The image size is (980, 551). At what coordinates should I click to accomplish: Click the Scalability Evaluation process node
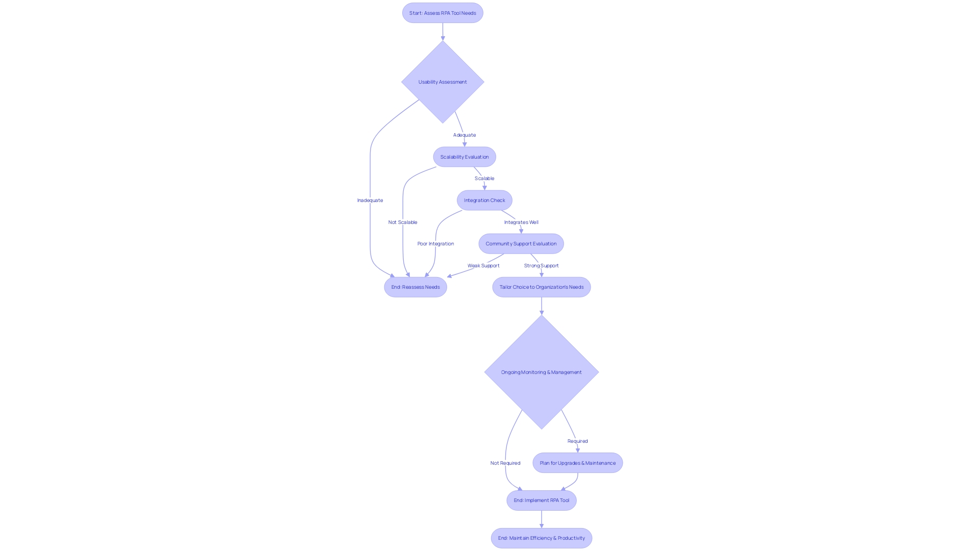pos(464,156)
